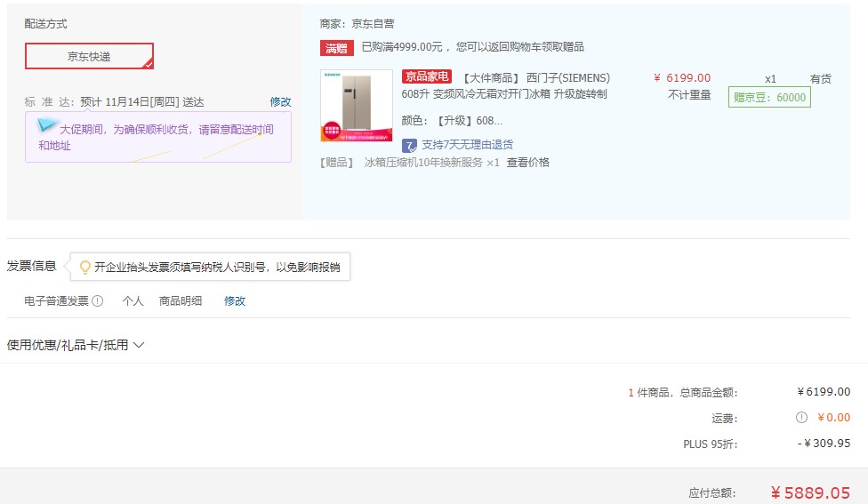Click the ¥5889.05 total payable amount
The image size is (868, 504).
pyautogui.click(x=810, y=492)
